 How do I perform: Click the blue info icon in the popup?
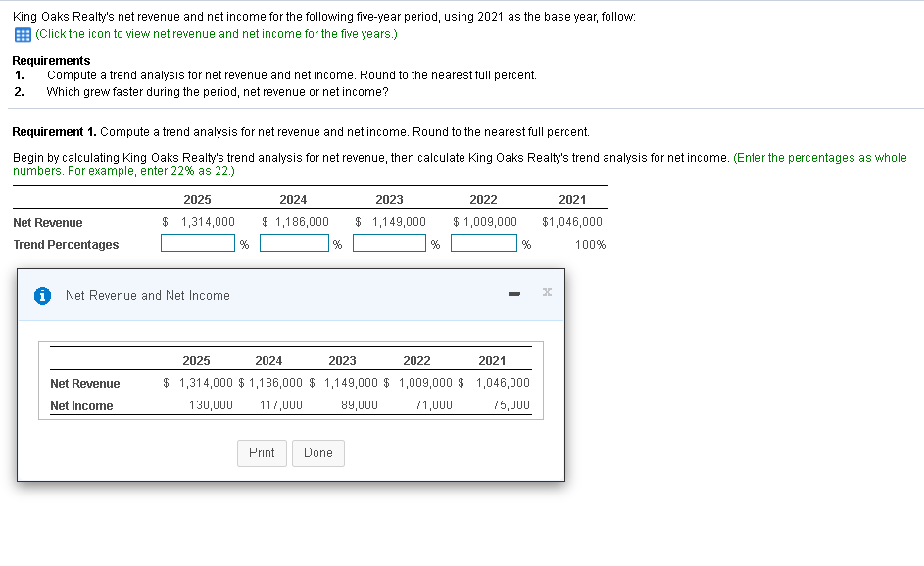(42, 295)
